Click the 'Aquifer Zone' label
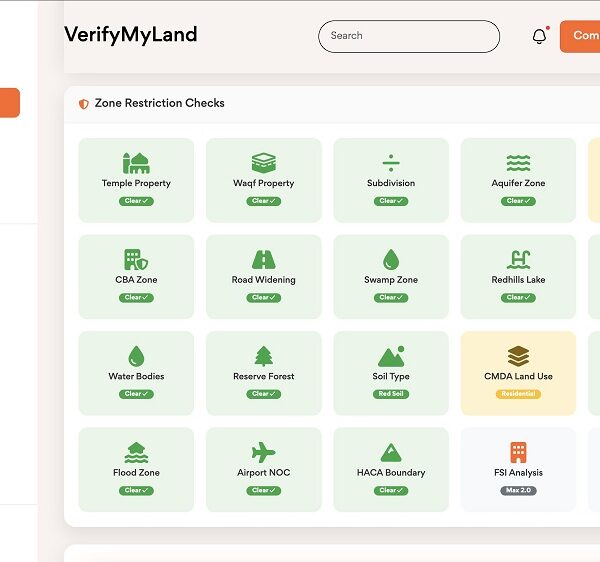600x562 pixels. (518, 183)
